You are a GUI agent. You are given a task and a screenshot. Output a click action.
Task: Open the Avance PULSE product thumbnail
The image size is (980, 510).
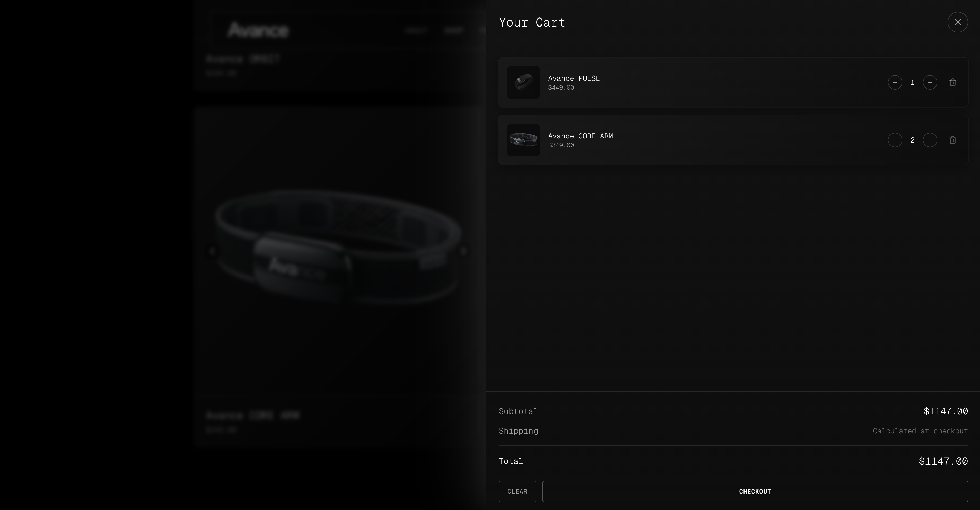523,83
